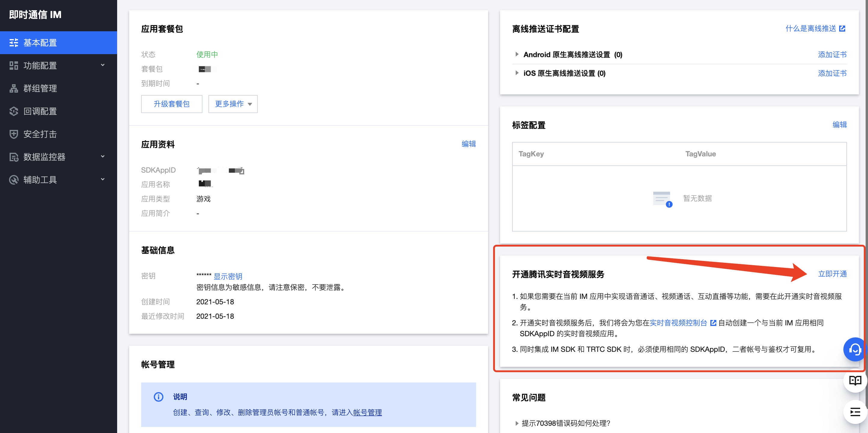The height and width of the screenshot is (433, 868).
Task: Expand Android 原生离线推送设置 section
Action: pyautogui.click(x=517, y=54)
